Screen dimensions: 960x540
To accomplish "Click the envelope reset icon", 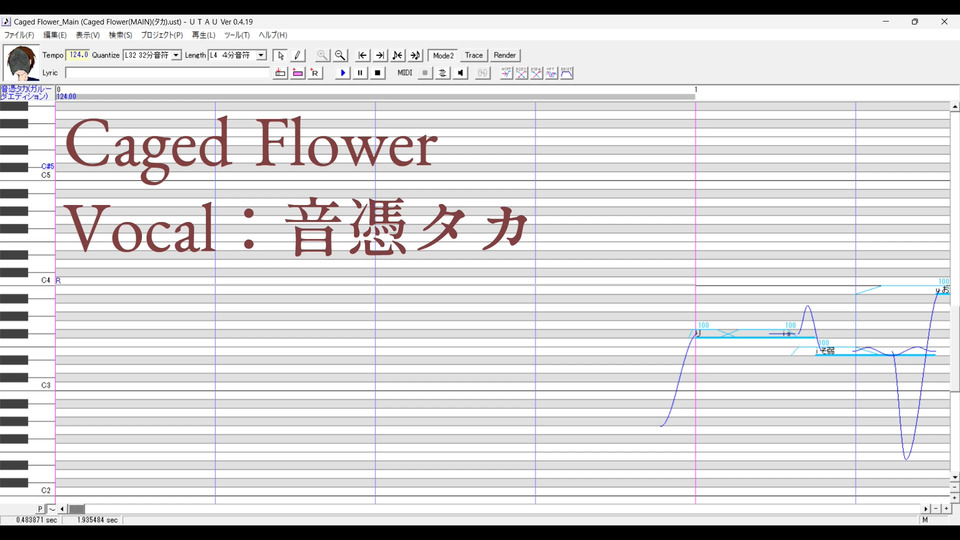I will pos(567,73).
